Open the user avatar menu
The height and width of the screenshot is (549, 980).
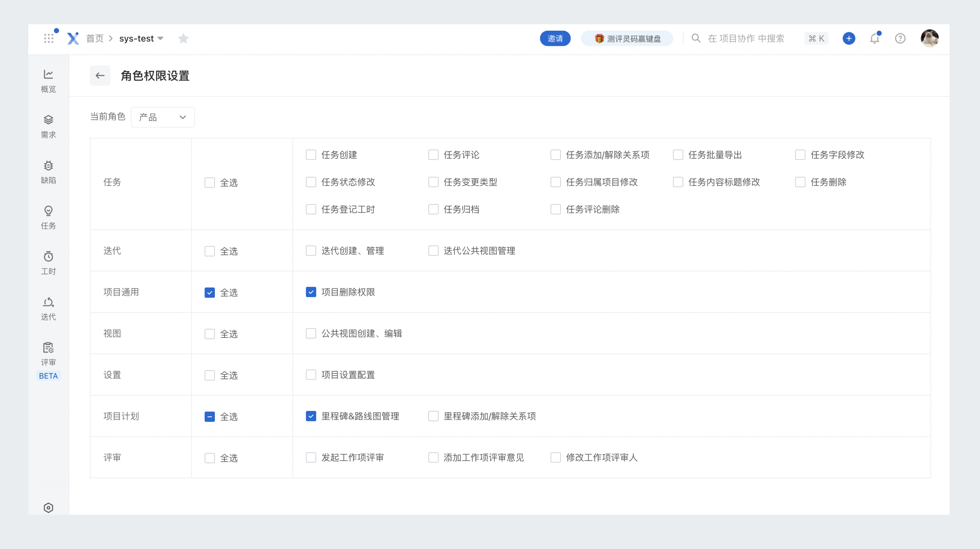click(929, 38)
